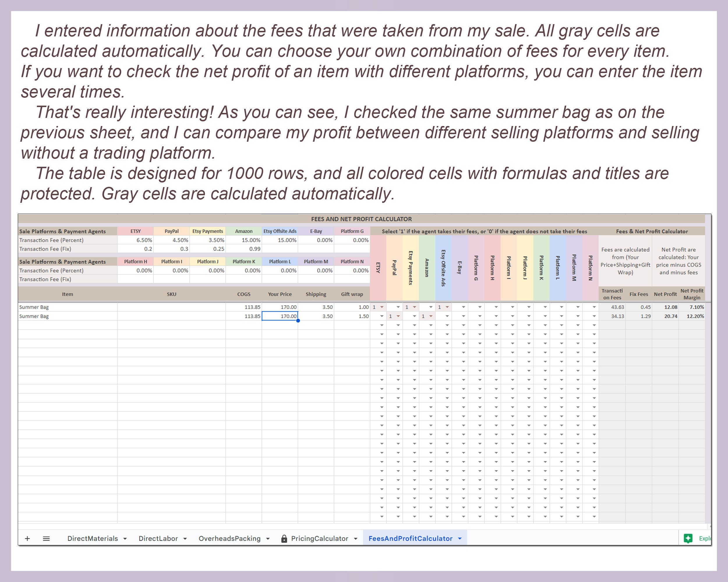Image resolution: width=728 pixels, height=582 pixels.
Task: Click the Net Profit Margin value 7.10%
Action: (692, 307)
